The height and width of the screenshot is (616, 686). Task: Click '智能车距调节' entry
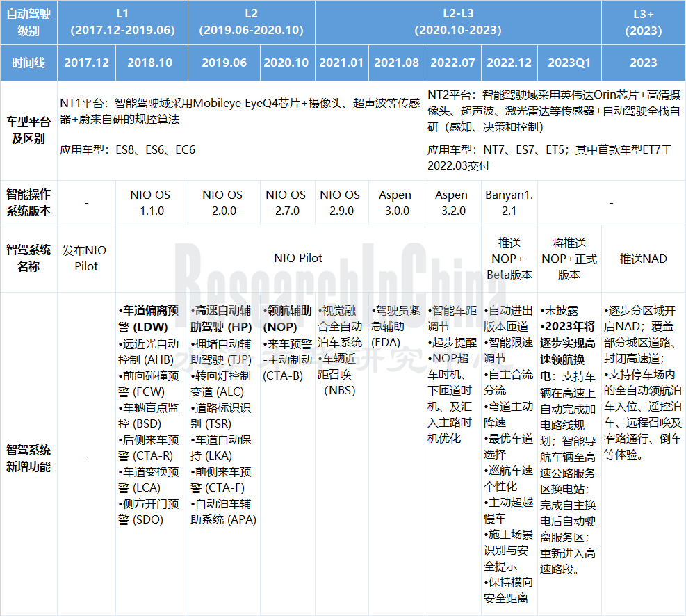pos(452,319)
